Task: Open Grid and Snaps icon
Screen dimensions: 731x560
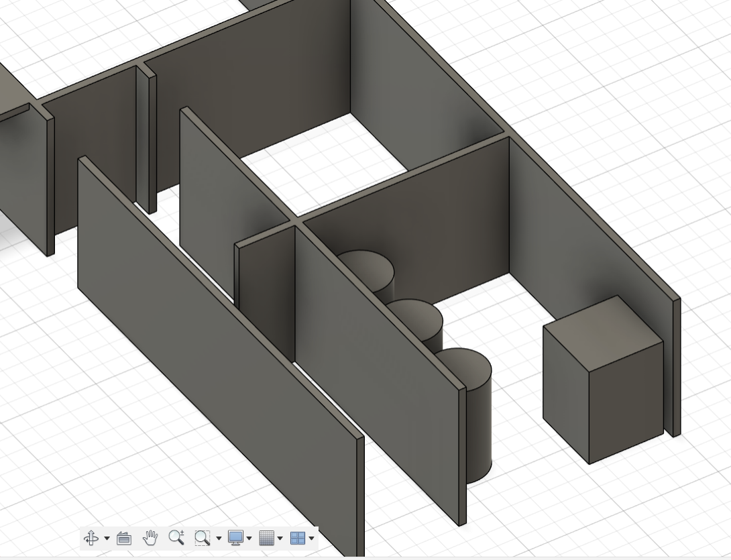Action: 266,538
